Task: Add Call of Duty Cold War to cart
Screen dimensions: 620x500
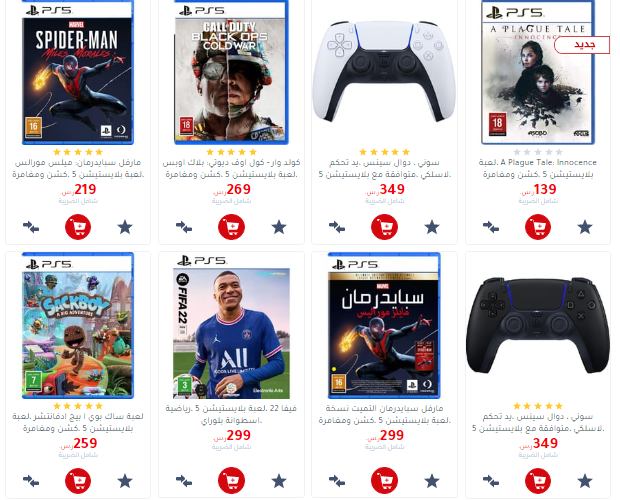Action: (231, 227)
